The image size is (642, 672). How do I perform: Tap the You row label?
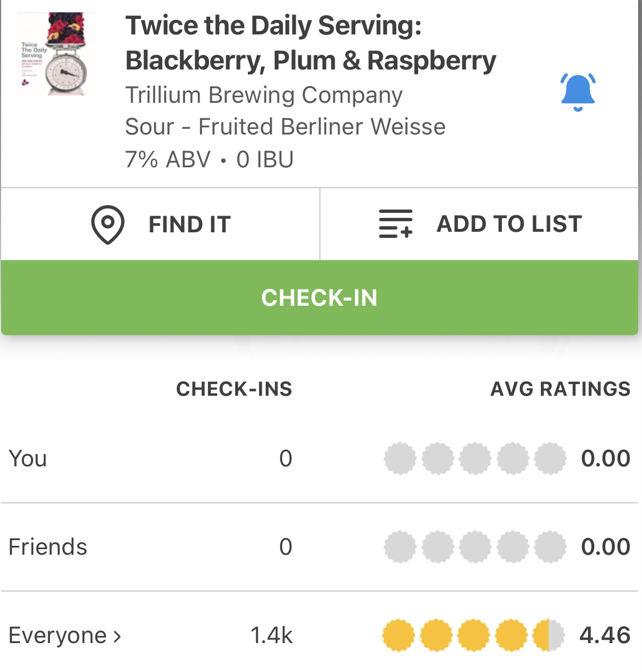point(28,459)
